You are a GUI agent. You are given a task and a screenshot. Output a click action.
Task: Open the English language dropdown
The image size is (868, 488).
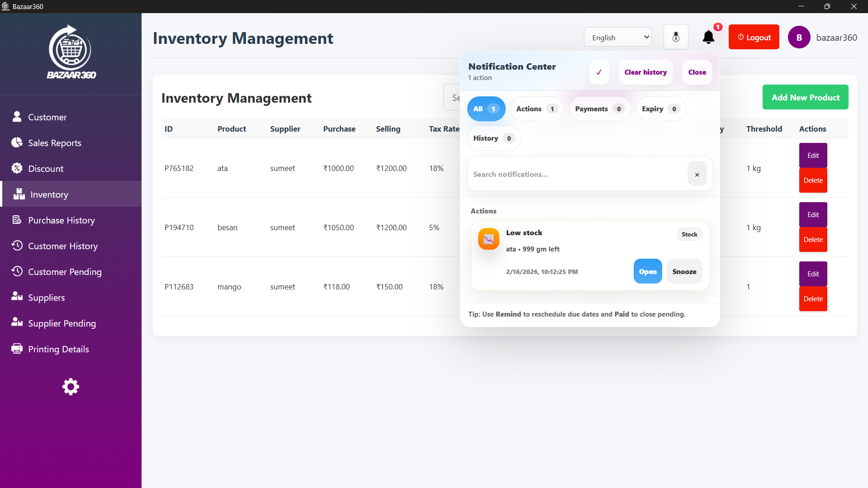[617, 38]
